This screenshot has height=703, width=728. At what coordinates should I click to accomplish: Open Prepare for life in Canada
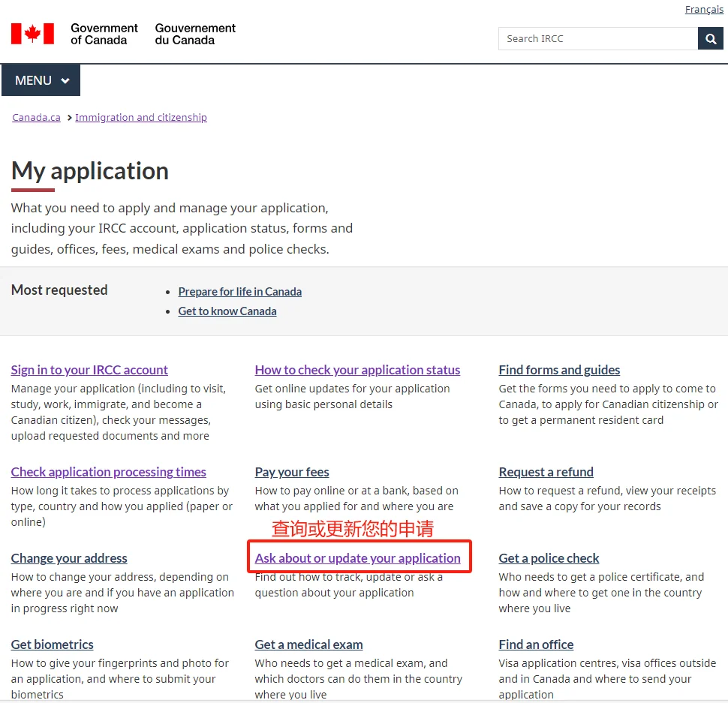click(x=239, y=291)
